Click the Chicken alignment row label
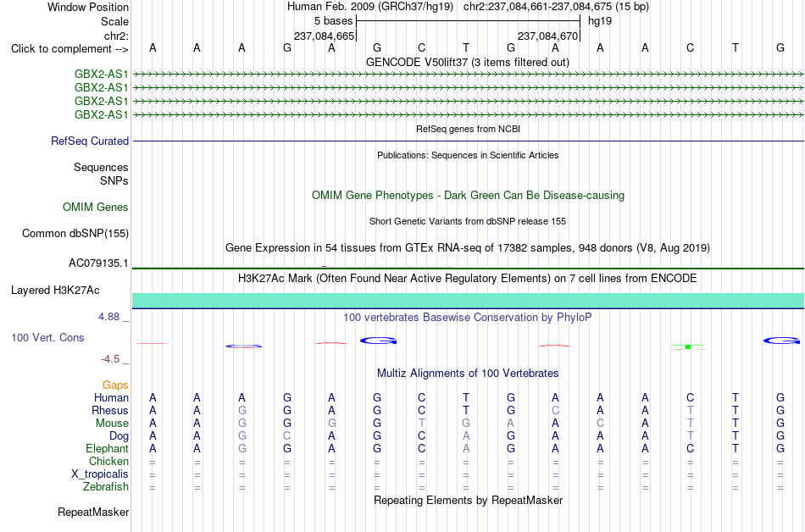 pos(108,461)
